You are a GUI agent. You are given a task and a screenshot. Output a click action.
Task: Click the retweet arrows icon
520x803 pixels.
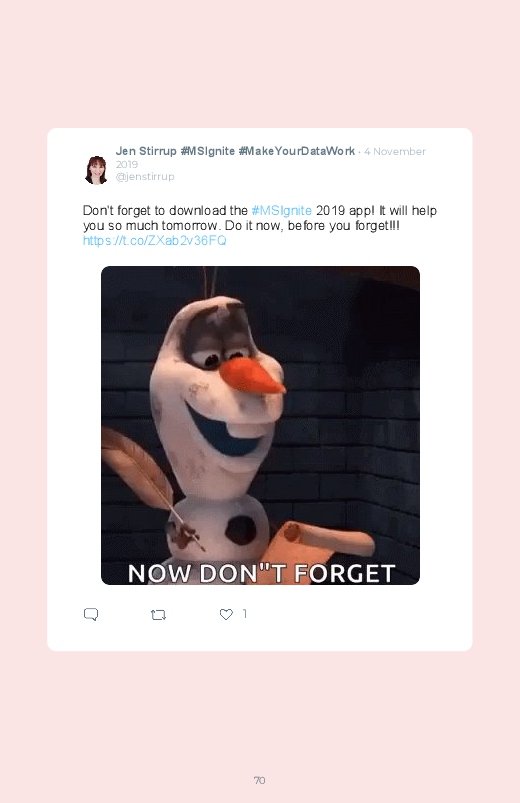point(158,615)
